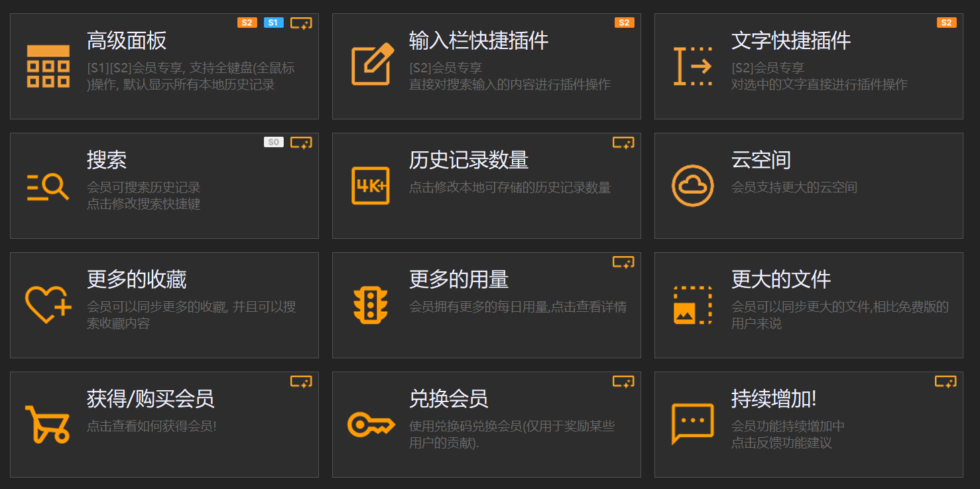
Task: Click the traffic light usage icon
Action: [x=371, y=305]
